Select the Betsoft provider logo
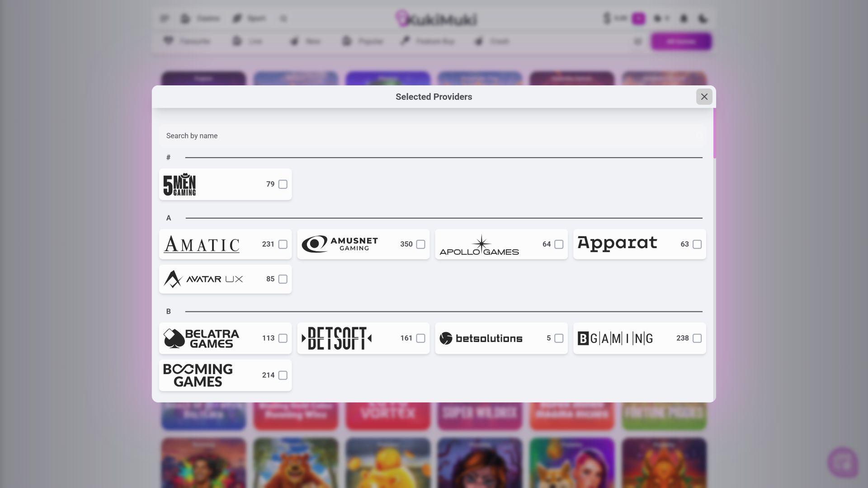Viewport: 868px width, 488px height. (337, 338)
